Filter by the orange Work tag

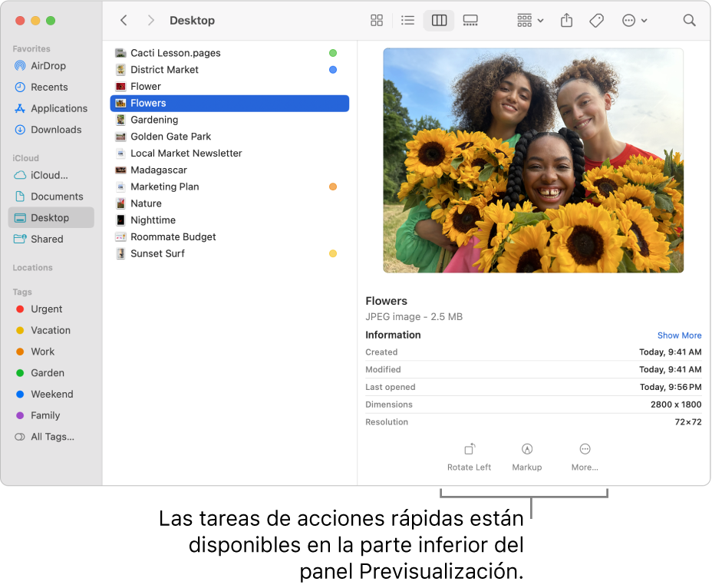[42, 352]
